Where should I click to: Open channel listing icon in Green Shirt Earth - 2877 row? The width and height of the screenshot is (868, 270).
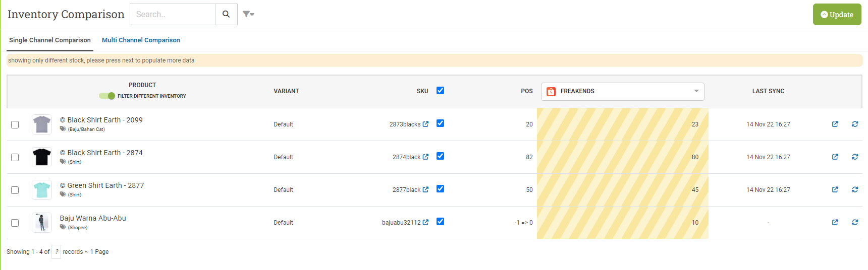(835, 189)
